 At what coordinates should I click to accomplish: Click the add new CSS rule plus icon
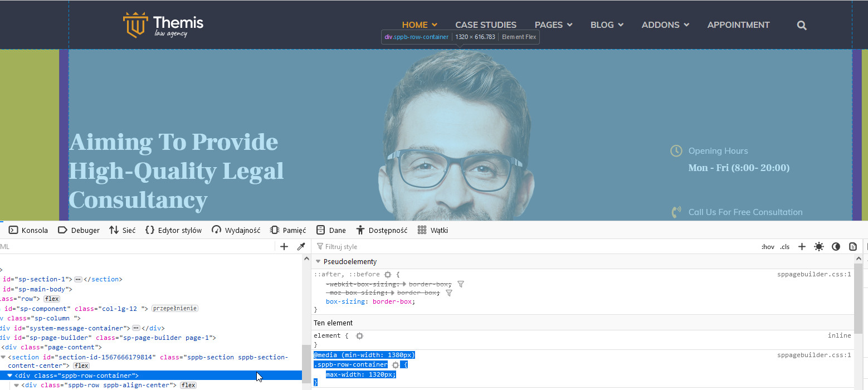[x=802, y=246]
